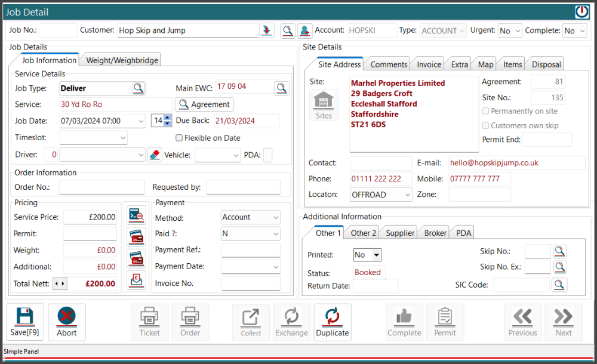Viewport: 597px width, 364px height.
Task: Click the Agreement button
Action: [204, 104]
